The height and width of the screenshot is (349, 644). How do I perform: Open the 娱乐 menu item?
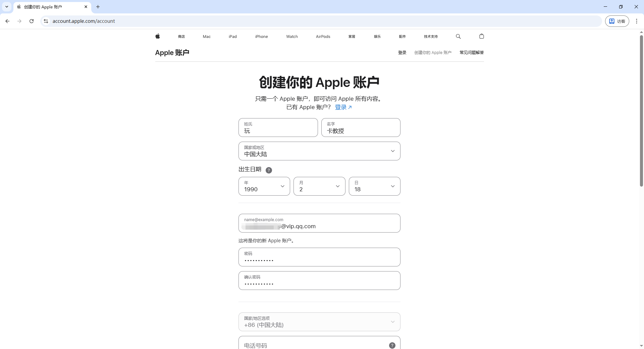click(377, 37)
